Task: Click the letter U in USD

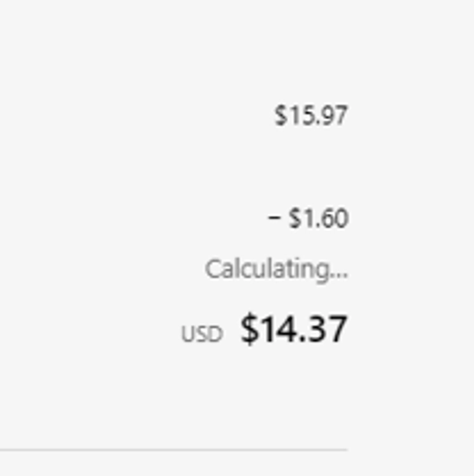Action: coord(187,334)
